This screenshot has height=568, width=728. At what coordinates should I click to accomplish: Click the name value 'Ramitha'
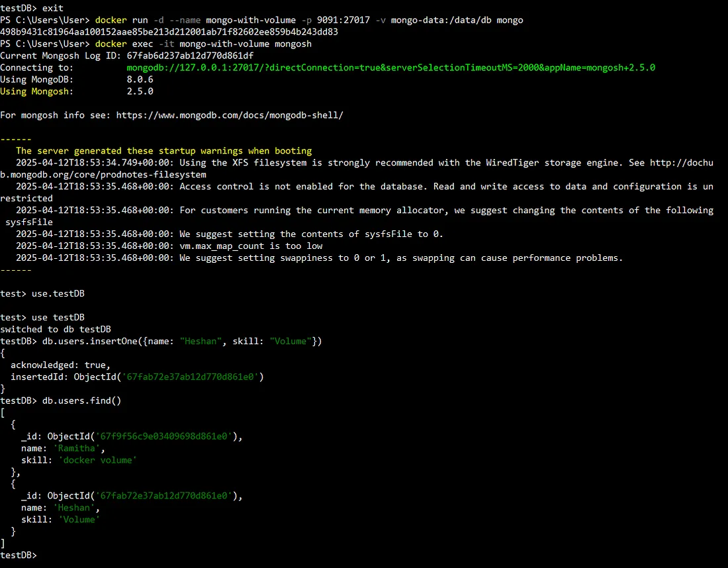77,448
